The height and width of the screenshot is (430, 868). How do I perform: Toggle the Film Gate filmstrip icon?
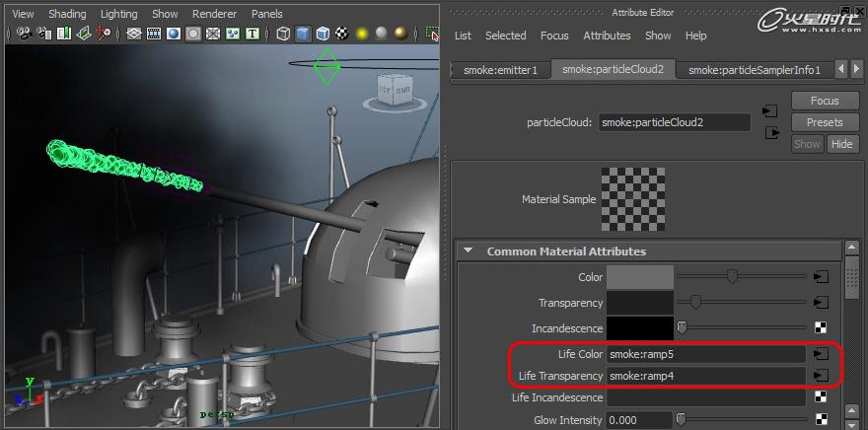point(154,34)
